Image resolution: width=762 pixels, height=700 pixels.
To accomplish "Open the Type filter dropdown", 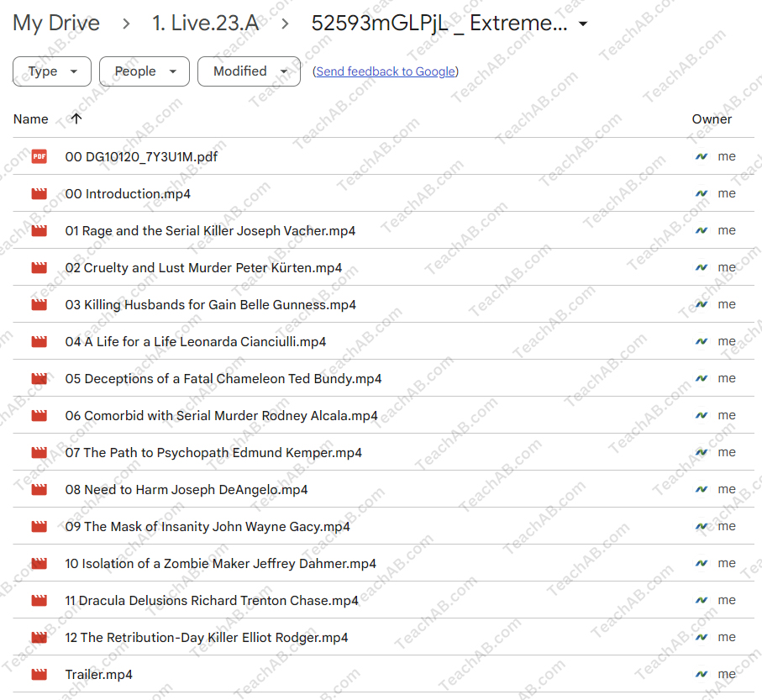I will (x=52, y=71).
